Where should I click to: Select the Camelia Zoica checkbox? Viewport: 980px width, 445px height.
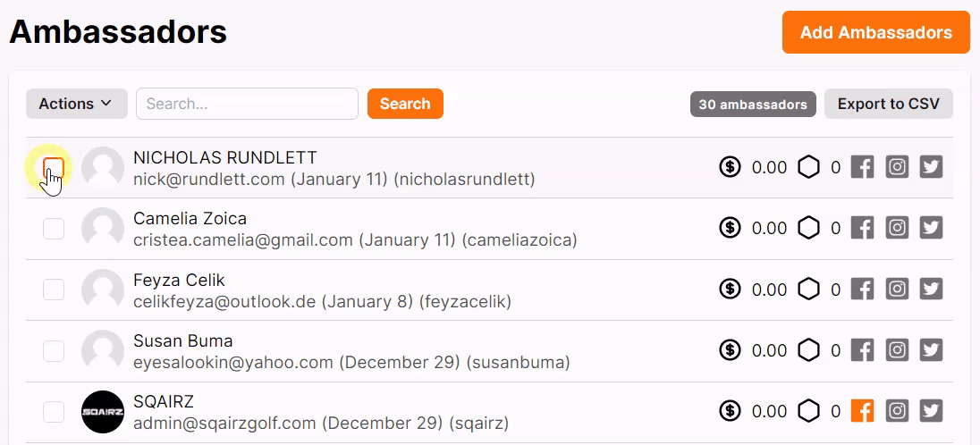pyautogui.click(x=53, y=228)
